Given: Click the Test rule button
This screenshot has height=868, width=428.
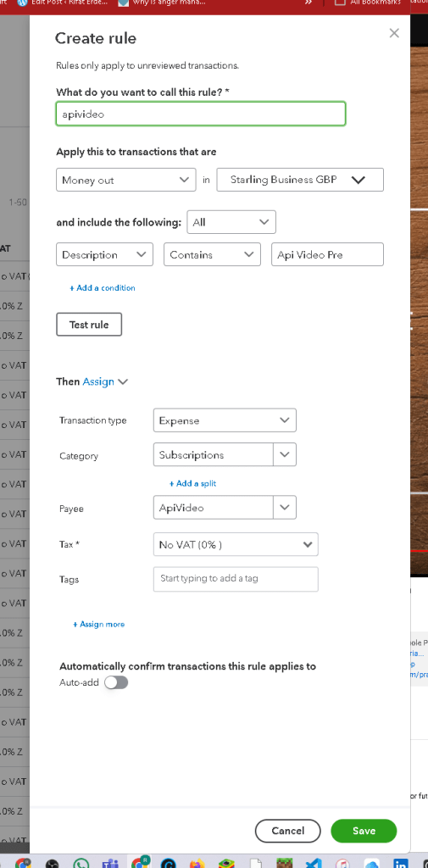Looking at the screenshot, I should [89, 325].
